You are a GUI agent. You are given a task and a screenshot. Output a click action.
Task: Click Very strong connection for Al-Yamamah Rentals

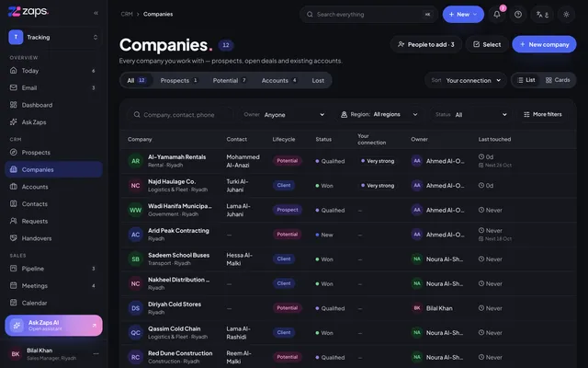(x=378, y=161)
